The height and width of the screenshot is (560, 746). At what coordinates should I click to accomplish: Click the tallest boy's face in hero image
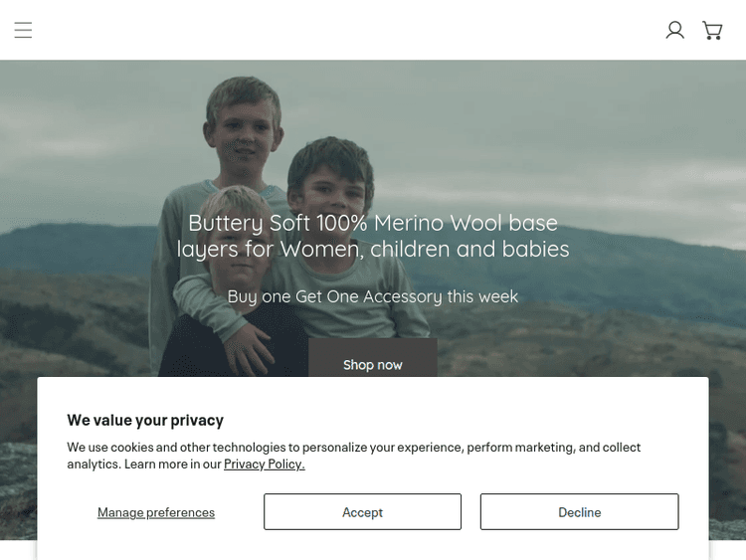pyautogui.click(x=246, y=124)
